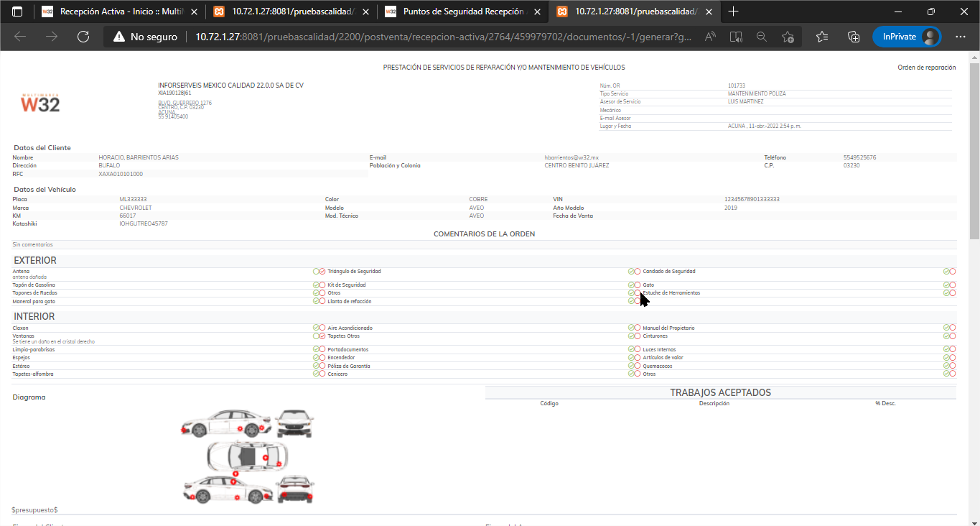Open the Favorites list
980x526 pixels.
click(x=823, y=37)
